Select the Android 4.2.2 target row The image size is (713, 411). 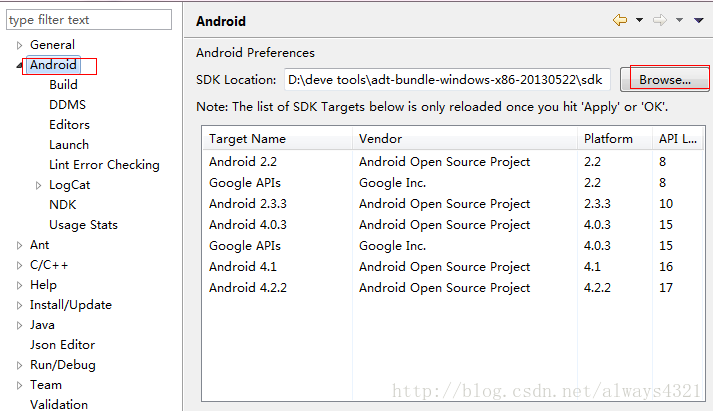453,287
